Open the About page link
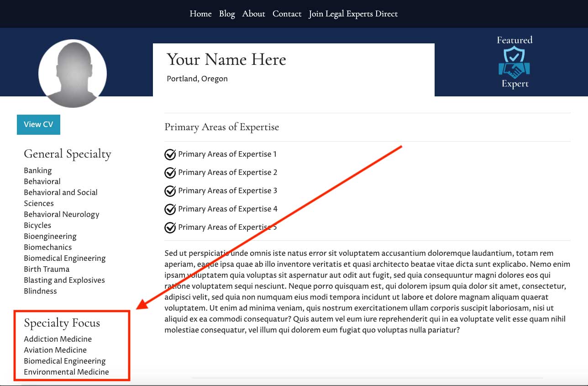 tap(253, 14)
